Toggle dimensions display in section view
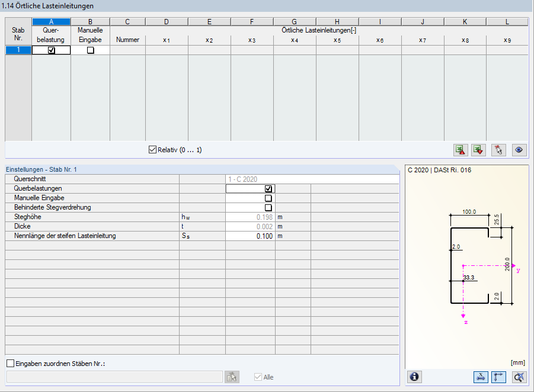This screenshot has height=392, width=534. tap(481, 377)
